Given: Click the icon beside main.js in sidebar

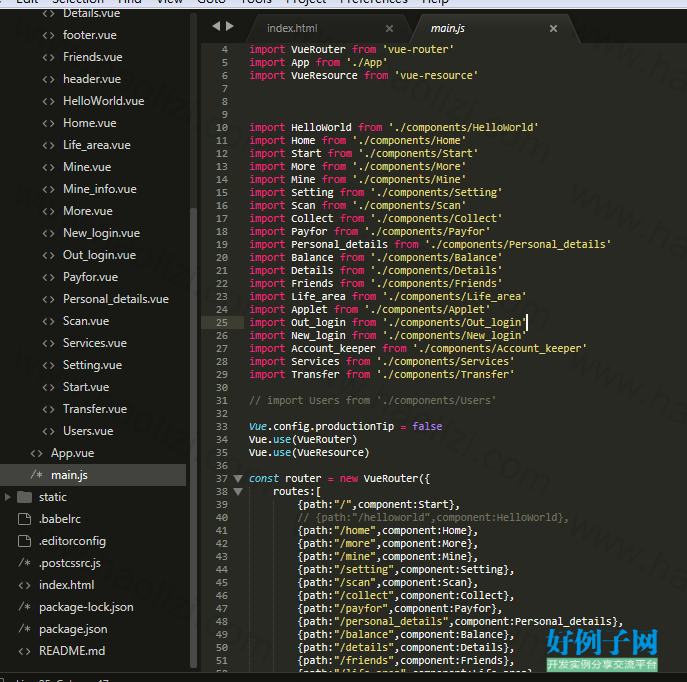Looking at the screenshot, I should [x=37, y=475].
